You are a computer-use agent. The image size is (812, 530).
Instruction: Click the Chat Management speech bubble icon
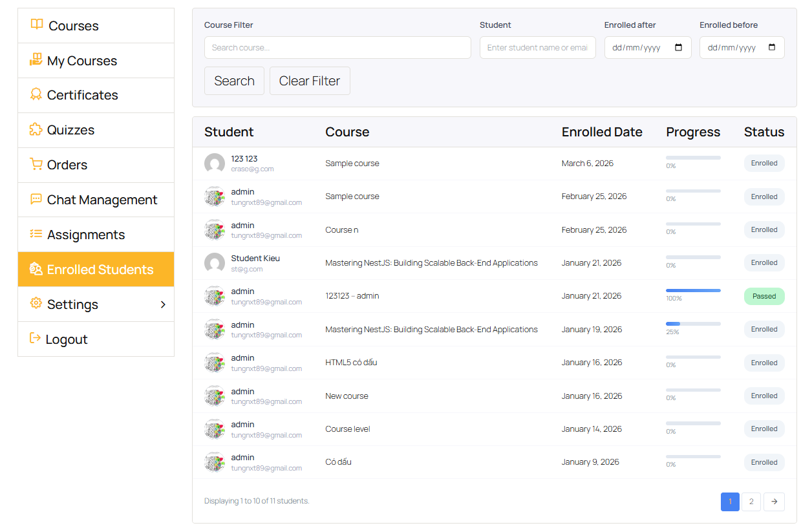[x=36, y=199]
